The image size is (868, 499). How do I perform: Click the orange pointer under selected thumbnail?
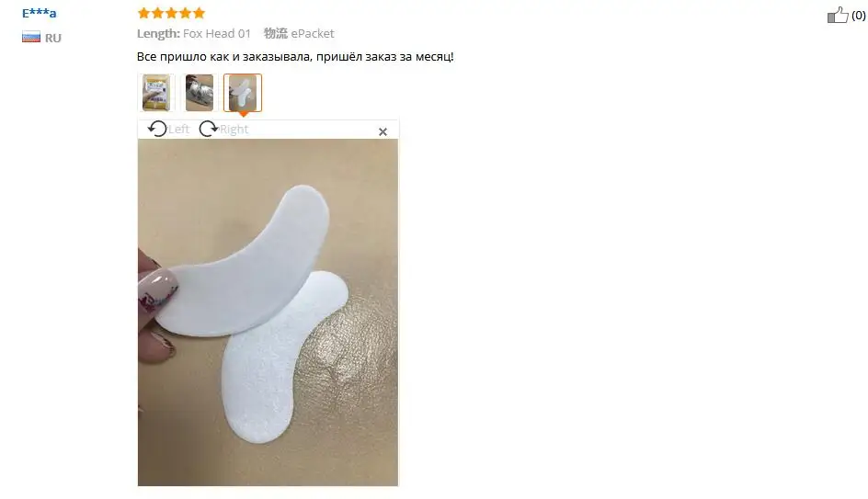point(243,114)
